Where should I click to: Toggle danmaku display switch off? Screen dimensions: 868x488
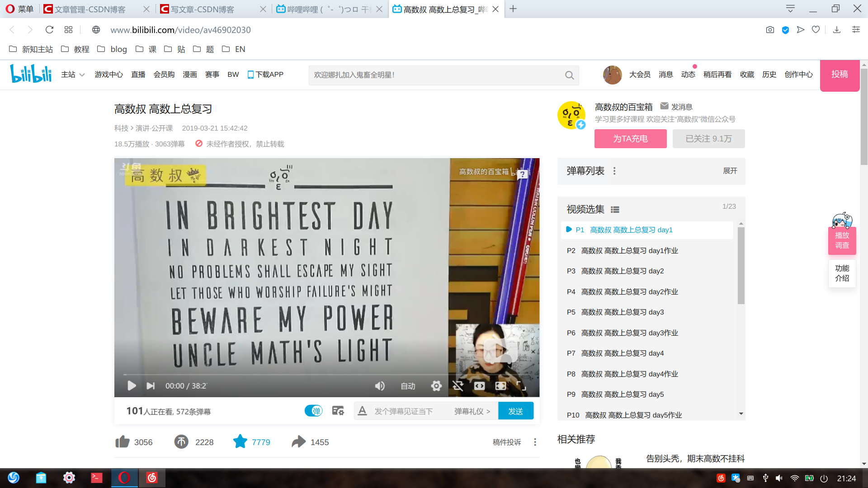pyautogui.click(x=313, y=411)
